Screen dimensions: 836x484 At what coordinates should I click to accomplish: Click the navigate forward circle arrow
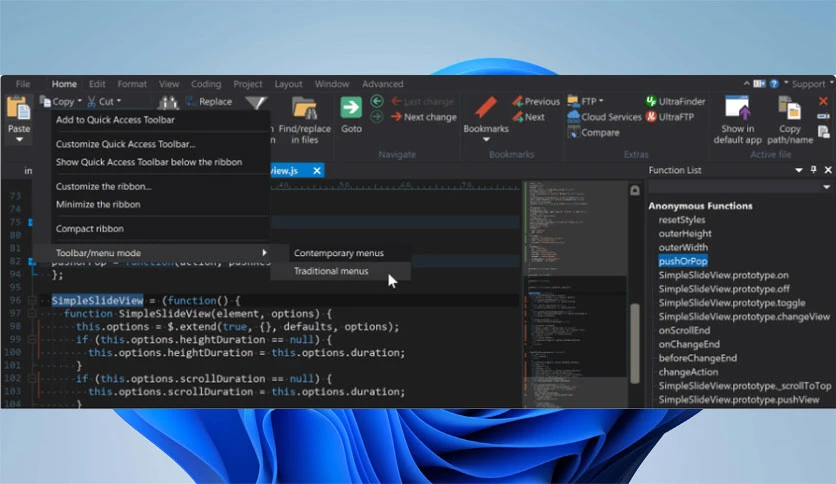[376, 117]
